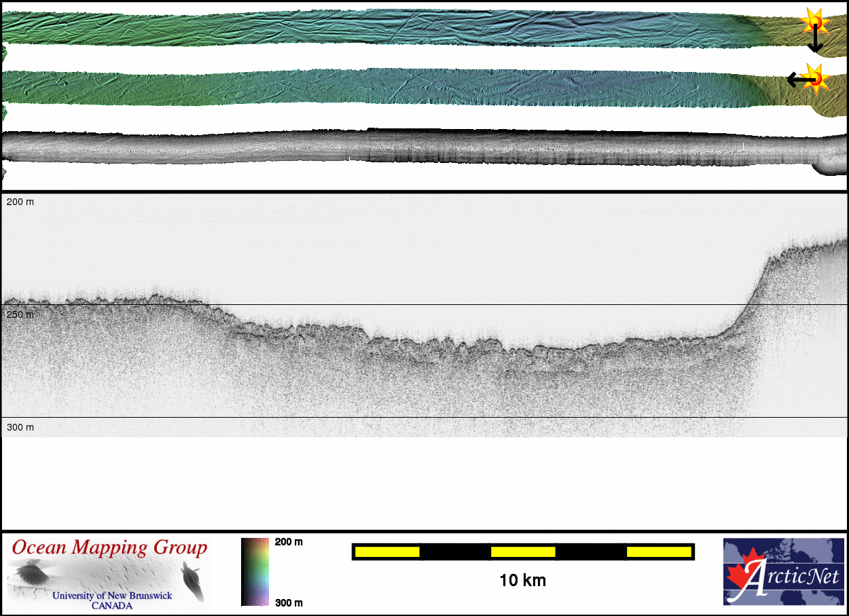Click the sun icon with left-pointing arrow

click(x=815, y=77)
